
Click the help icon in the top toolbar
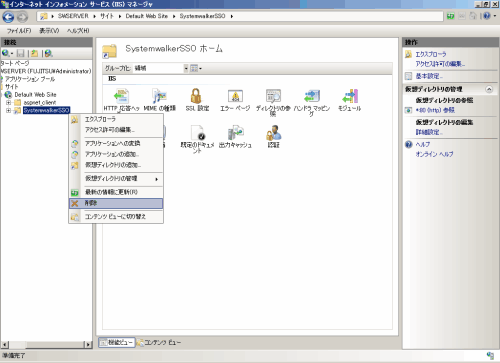[x=487, y=16]
